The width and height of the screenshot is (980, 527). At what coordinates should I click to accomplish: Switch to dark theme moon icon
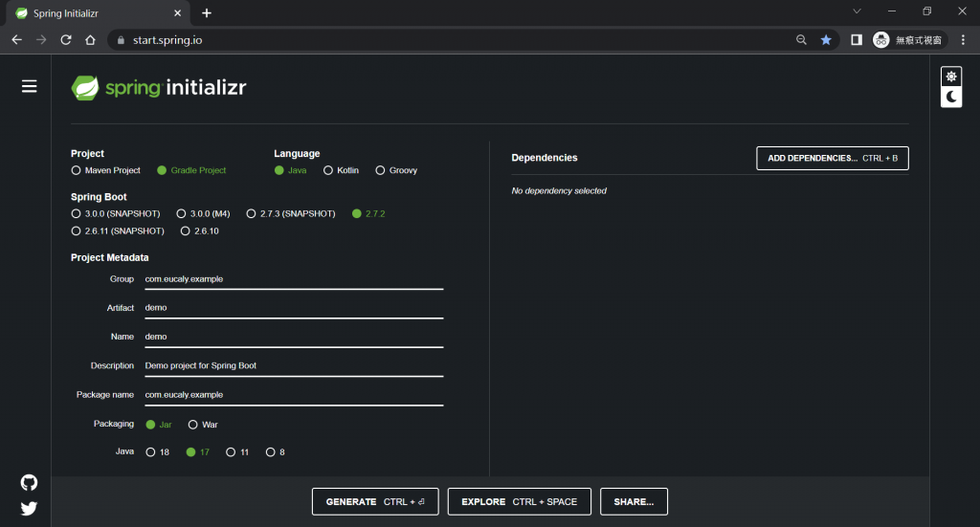950,97
